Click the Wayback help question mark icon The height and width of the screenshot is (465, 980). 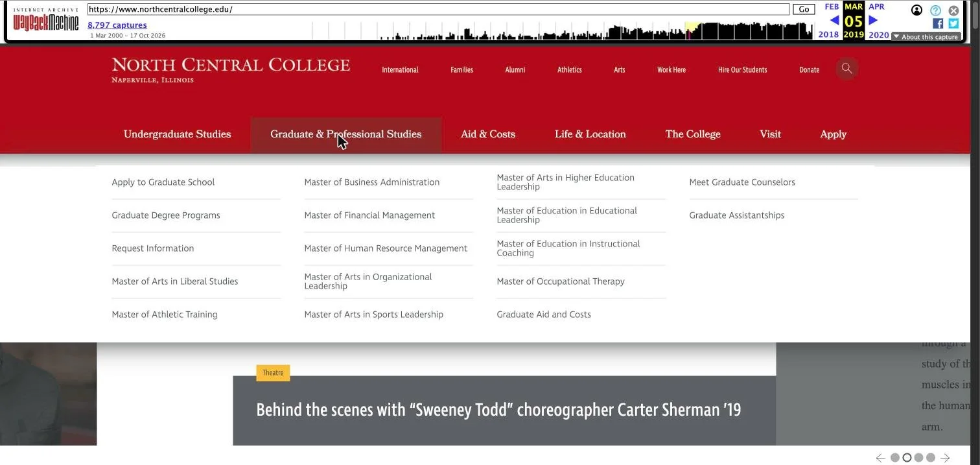[x=935, y=10]
